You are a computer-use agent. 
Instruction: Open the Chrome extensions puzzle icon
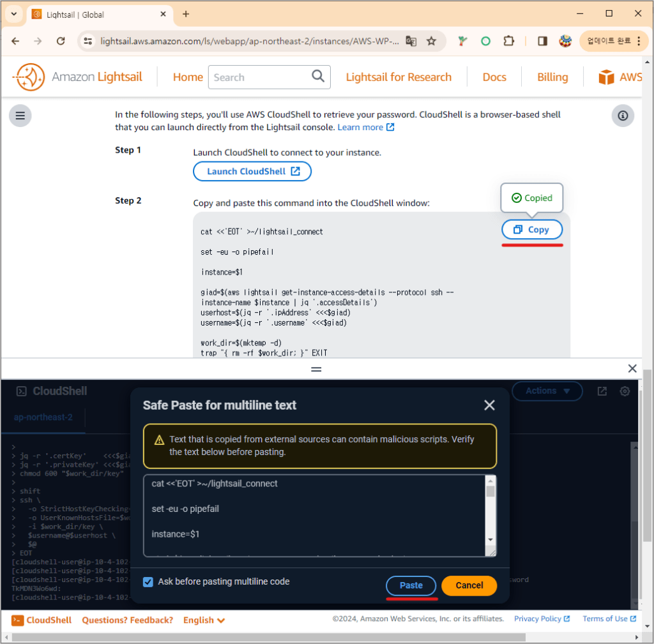point(508,41)
